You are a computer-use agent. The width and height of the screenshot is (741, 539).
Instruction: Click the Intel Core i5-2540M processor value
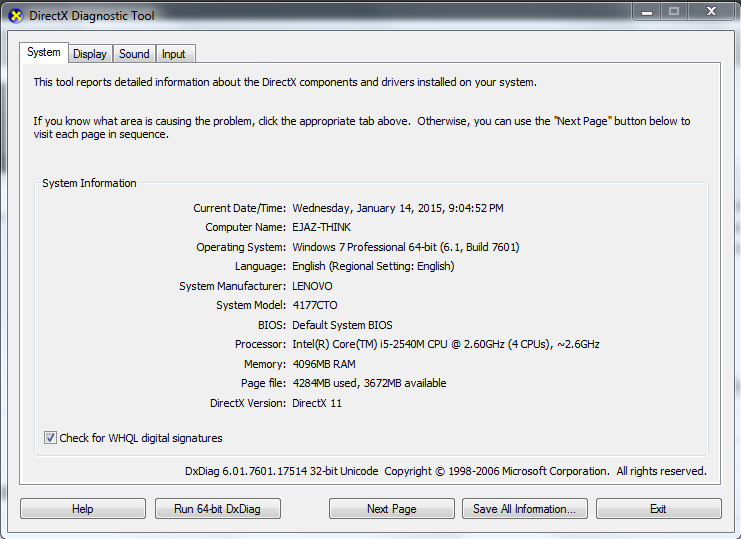446,344
